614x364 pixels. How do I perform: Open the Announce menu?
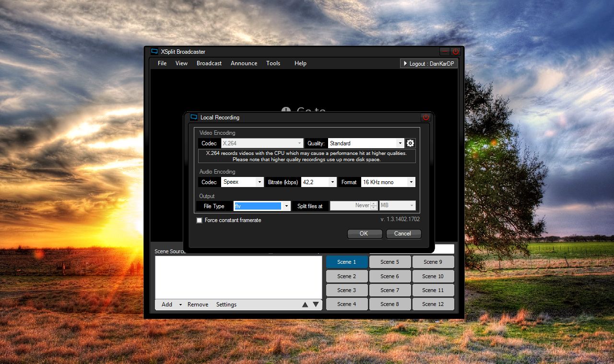tap(244, 63)
